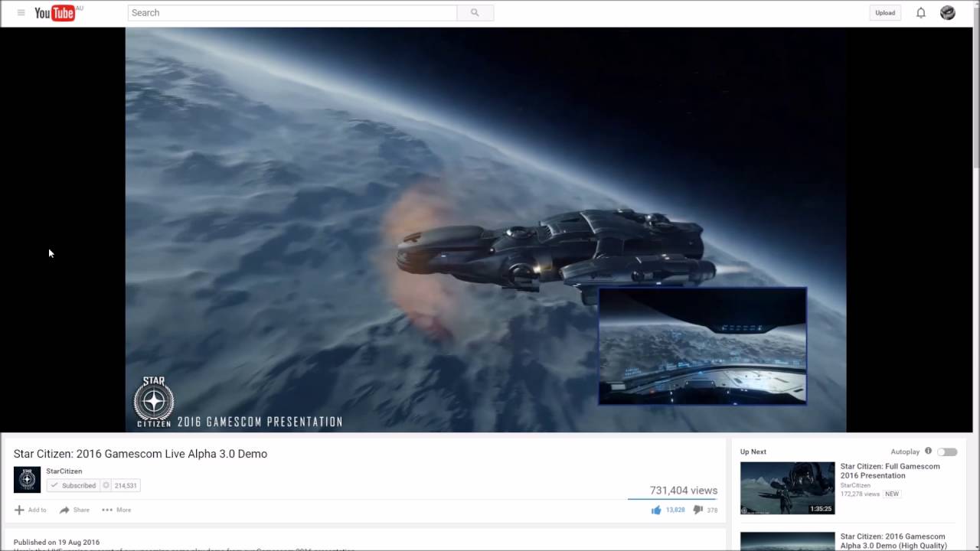Click the NEW badge on suggested video
The height and width of the screenshot is (551, 980).
tap(892, 494)
